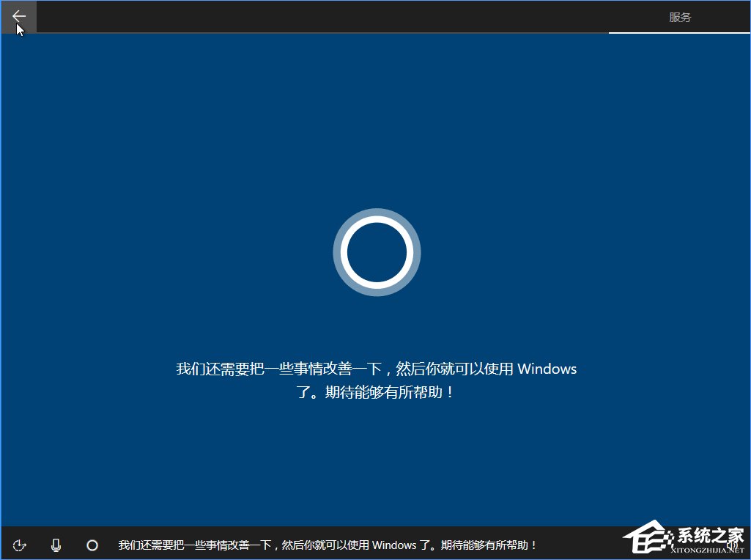Select the highlighted 服务 menu item
751x560 pixels.
[681, 16]
